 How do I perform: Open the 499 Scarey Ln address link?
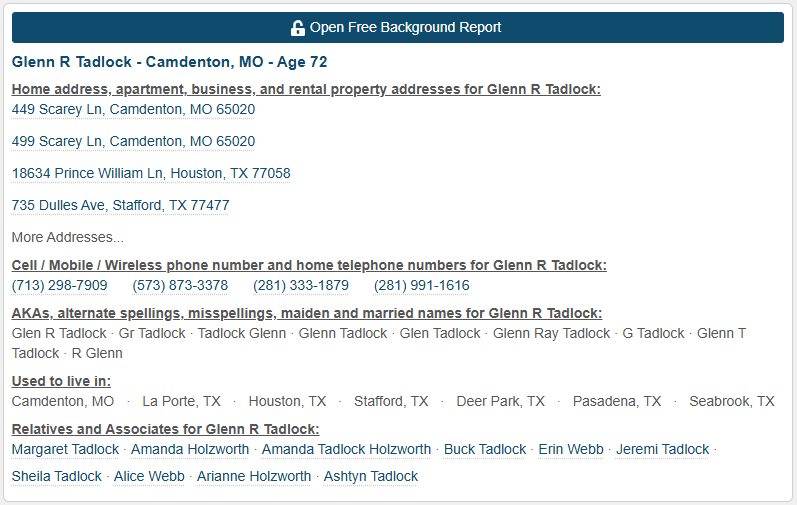[x=133, y=141]
